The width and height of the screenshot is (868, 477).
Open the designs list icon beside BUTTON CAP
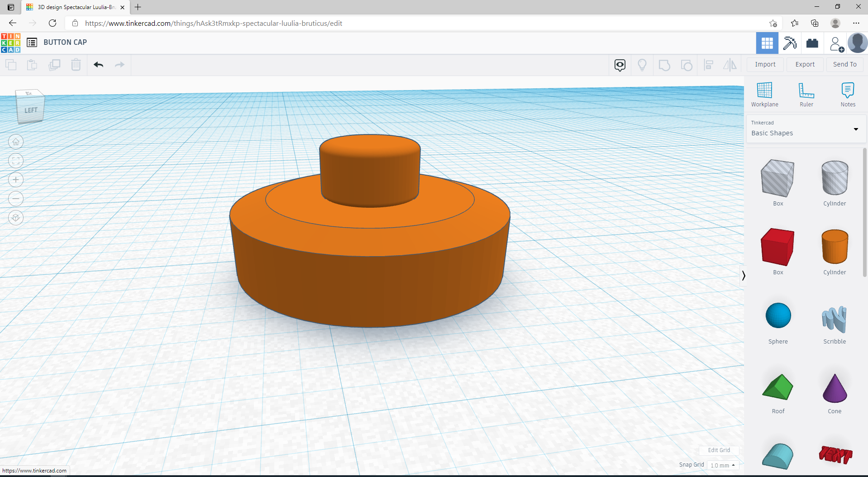pyautogui.click(x=32, y=43)
